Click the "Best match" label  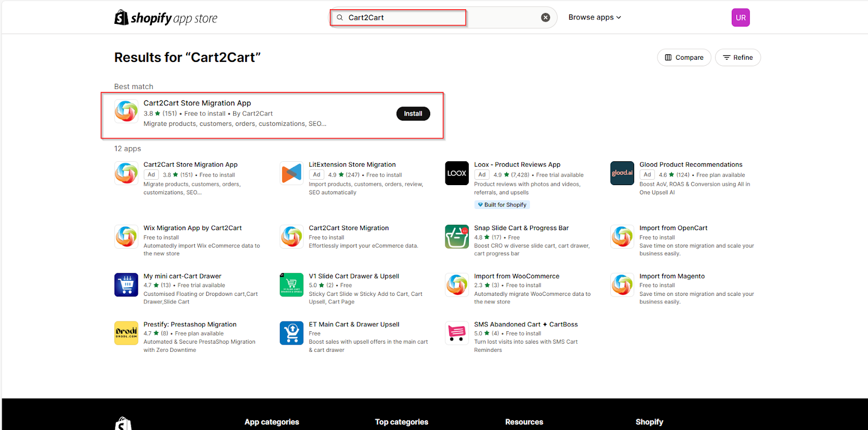133,87
